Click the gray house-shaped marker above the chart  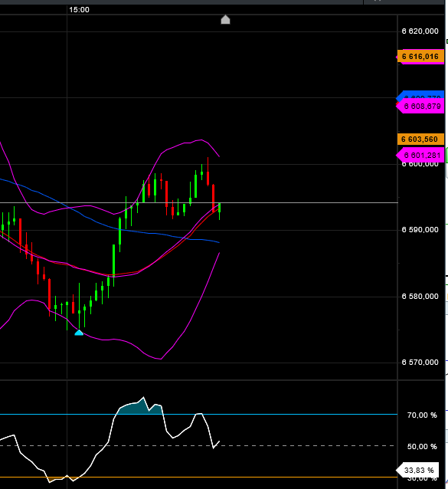[225, 20]
